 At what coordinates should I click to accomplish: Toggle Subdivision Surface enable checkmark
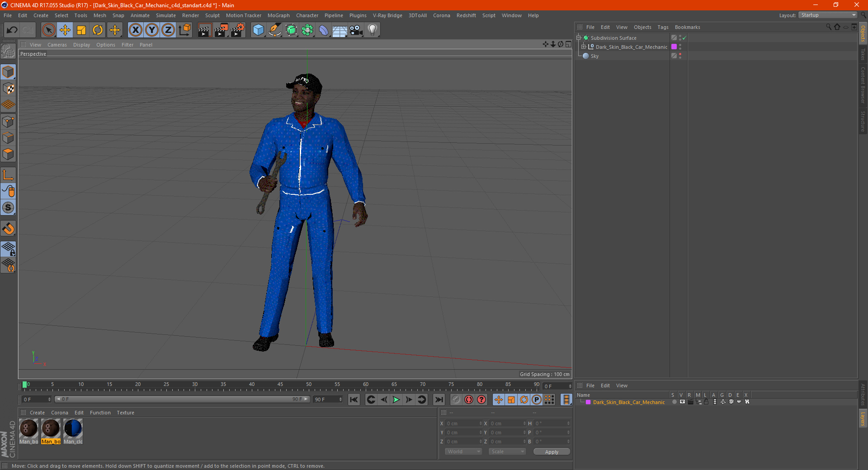point(684,38)
